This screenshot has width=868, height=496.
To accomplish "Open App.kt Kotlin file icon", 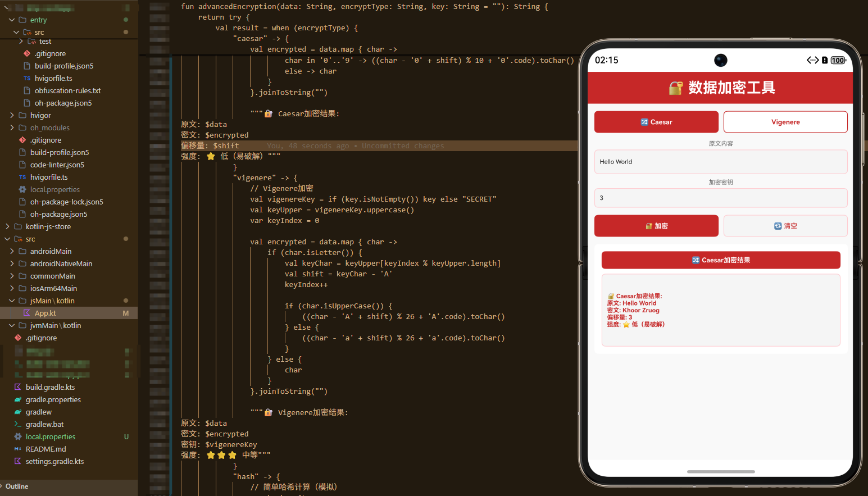I will (27, 313).
